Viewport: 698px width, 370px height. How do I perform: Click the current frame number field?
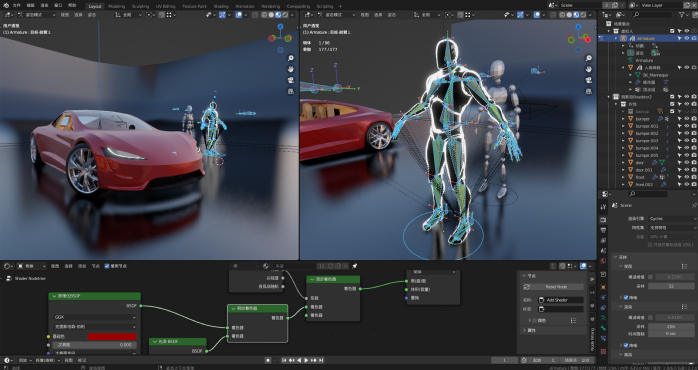coord(504,360)
